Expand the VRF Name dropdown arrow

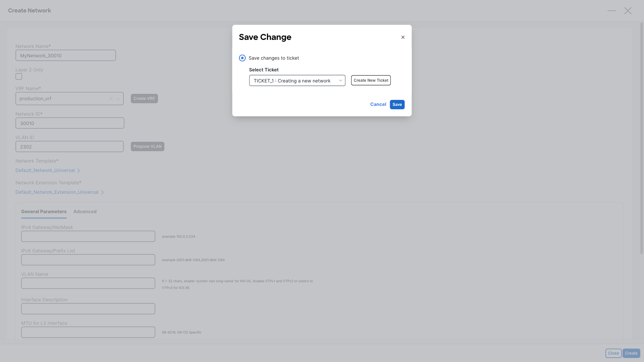[x=118, y=99]
